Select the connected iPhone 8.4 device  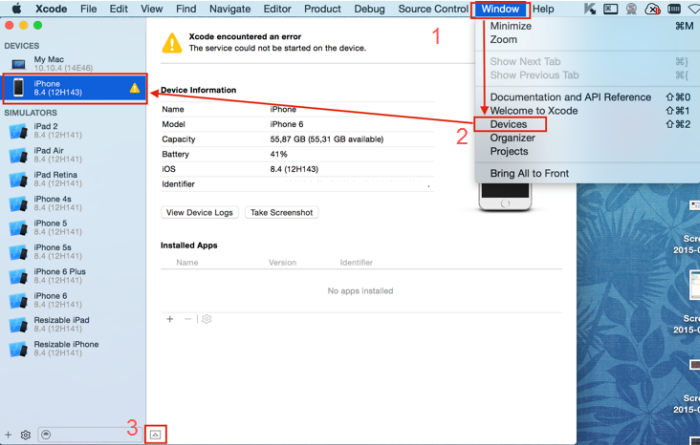[74, 88]
